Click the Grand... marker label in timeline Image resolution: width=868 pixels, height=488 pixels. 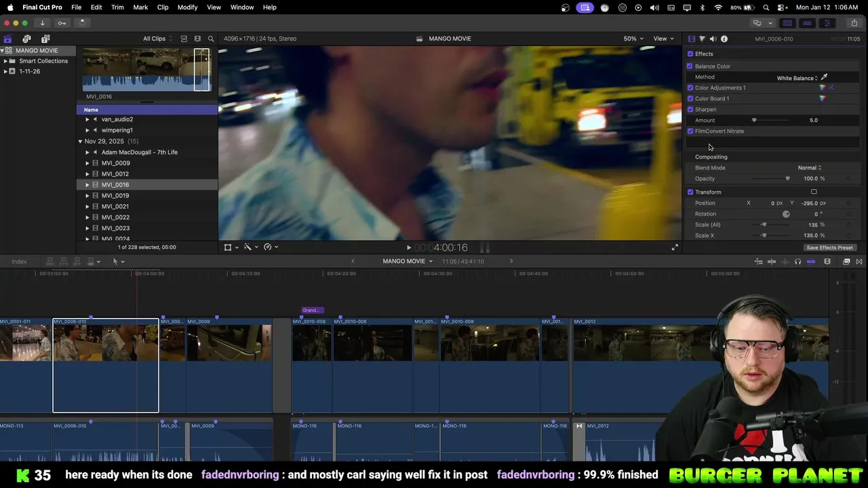(x=312, y=310)
